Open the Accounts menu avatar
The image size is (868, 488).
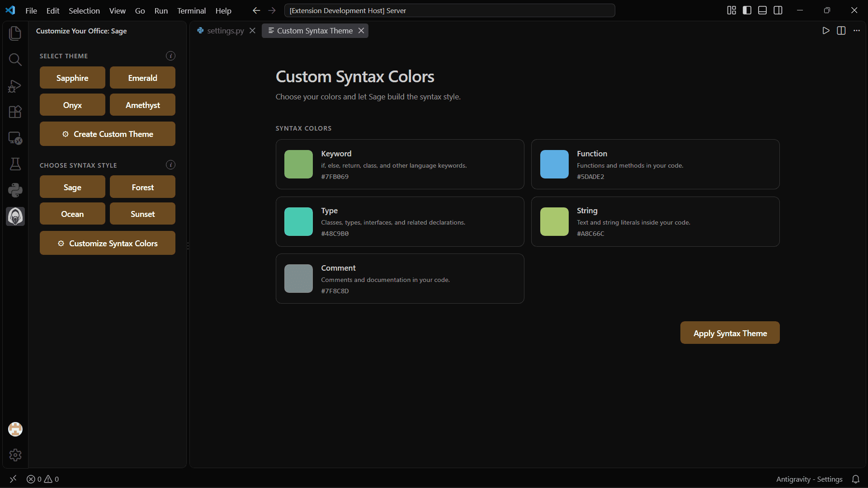(15, 429)
